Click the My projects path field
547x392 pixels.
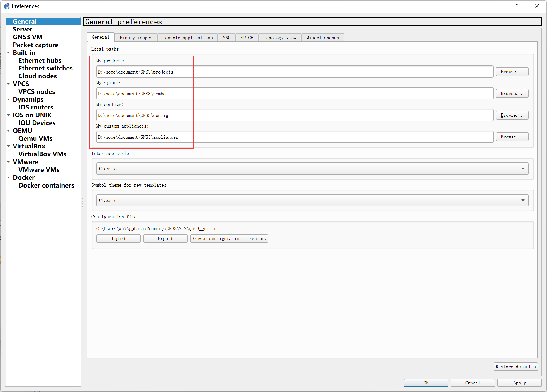click(295, 72)
